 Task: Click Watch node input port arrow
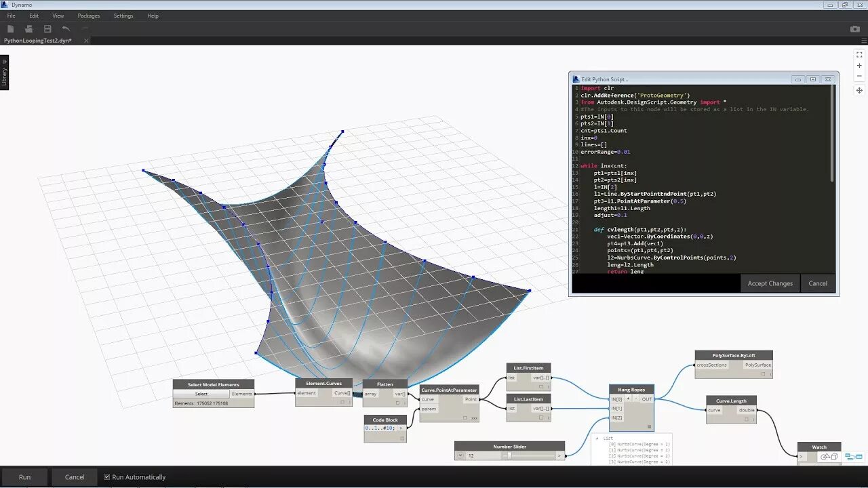(x=801, y=457)
